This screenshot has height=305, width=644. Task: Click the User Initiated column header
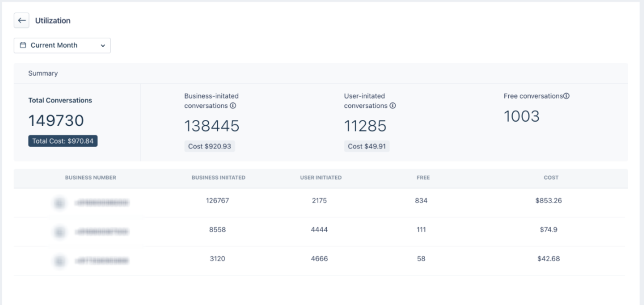pyautogui.click(x=321, y=177)
